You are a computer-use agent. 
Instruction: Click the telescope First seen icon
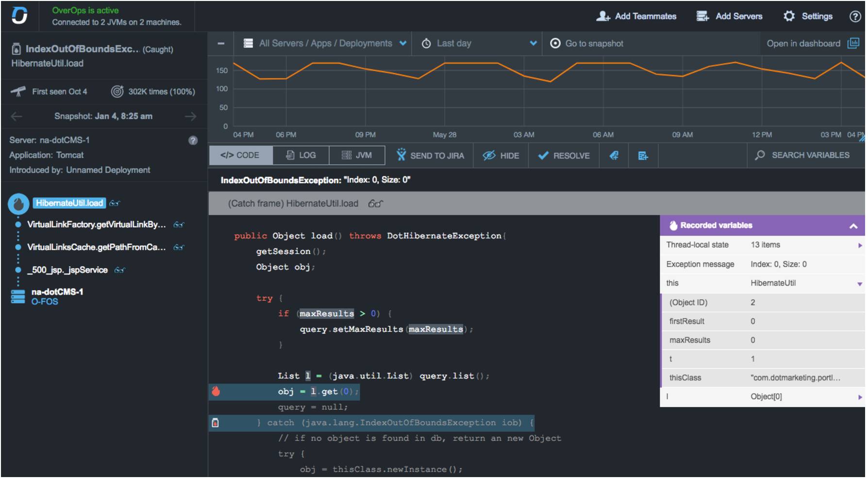tap(18, 91)
